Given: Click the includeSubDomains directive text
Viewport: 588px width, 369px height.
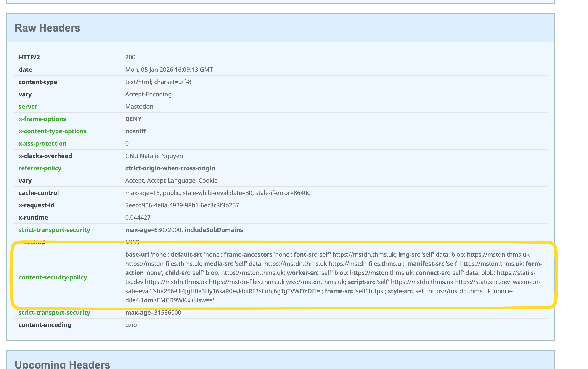Looking at the screenshot, I should pos(214,230).
